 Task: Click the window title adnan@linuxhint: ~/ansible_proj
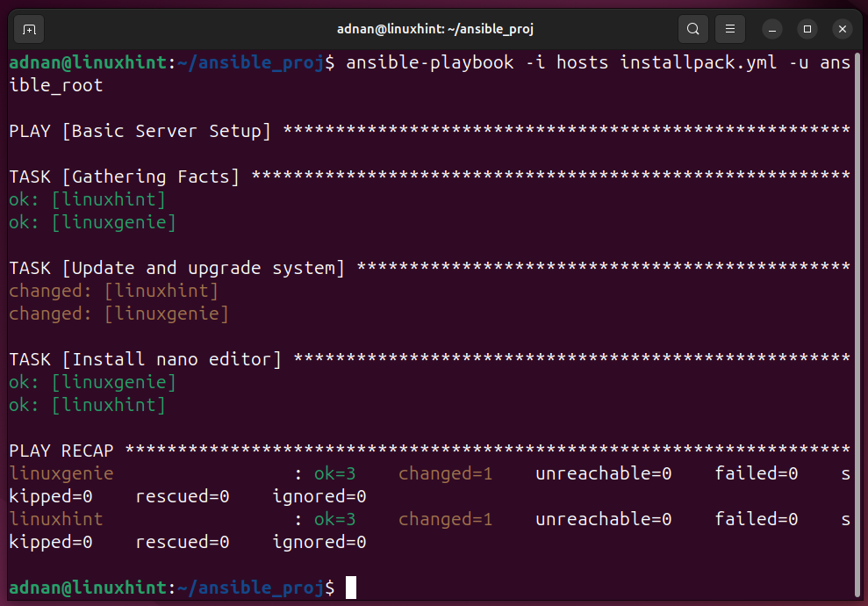pos(434,28)
